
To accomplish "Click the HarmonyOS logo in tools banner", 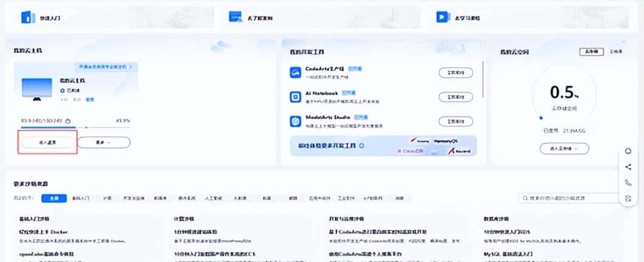I will (x=445, y=141).
